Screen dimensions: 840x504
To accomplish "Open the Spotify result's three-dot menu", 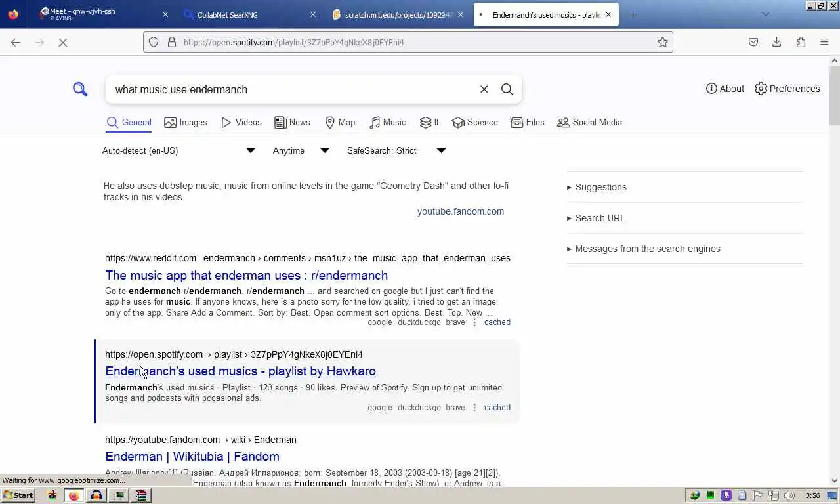I will 474,408.
